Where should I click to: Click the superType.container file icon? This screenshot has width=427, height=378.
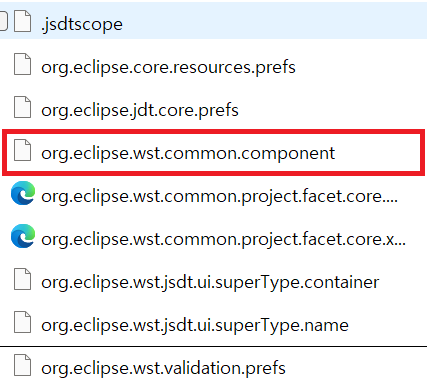[x=23, y=279]
